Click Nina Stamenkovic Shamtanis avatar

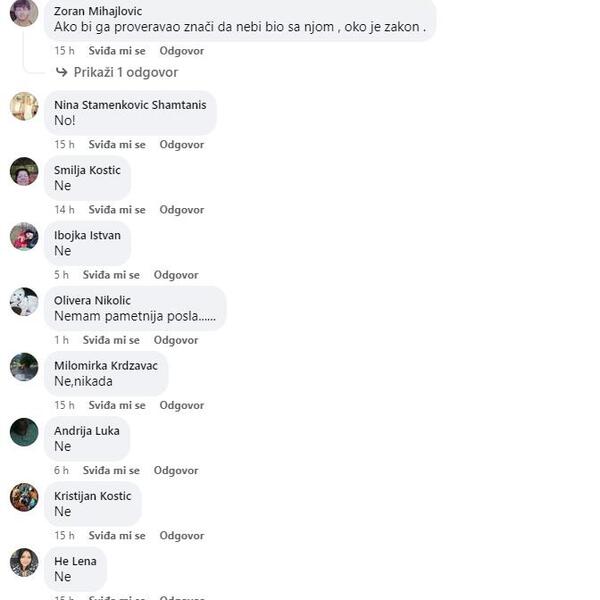24,106
